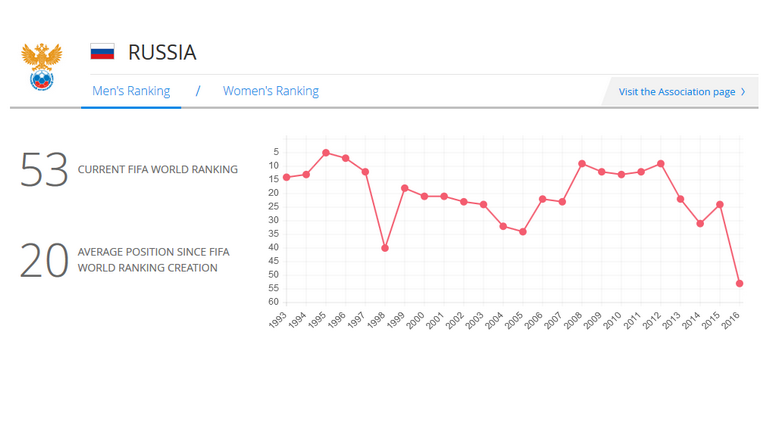Screen dimensions: 770x434
Task: Click the 1999 data point on ranking line
Action: (x=405, y=188)
